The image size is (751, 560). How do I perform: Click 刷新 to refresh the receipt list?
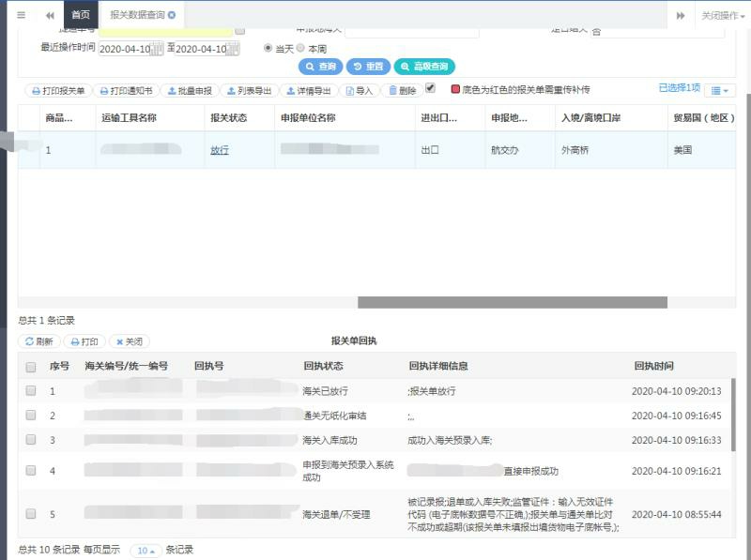point(39,341)
